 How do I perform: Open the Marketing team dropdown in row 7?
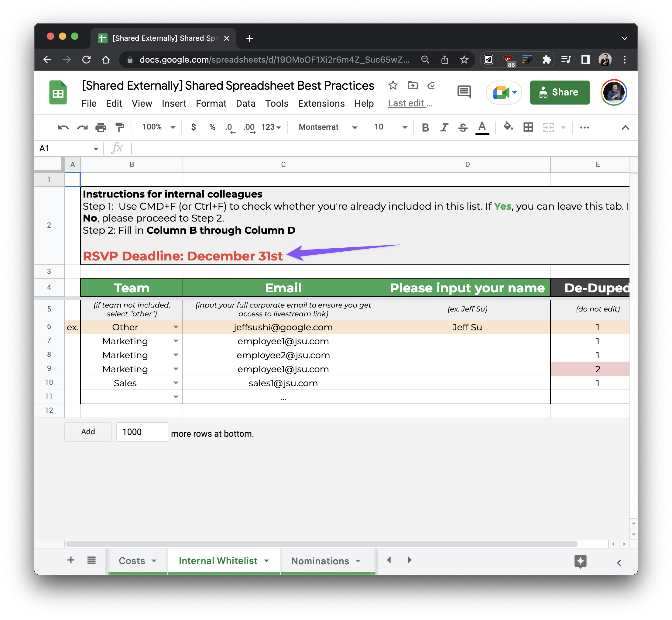(x=176, y=341)
